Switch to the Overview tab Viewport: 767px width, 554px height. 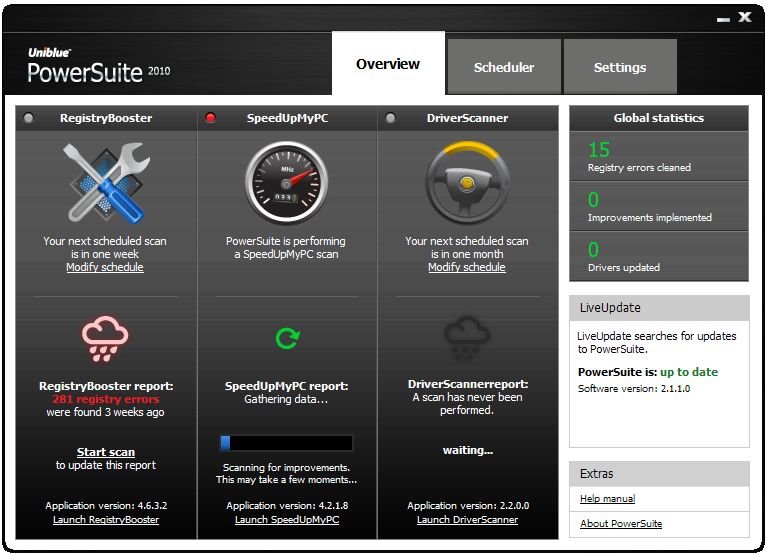pyautogui.click(x=388, y=64)
